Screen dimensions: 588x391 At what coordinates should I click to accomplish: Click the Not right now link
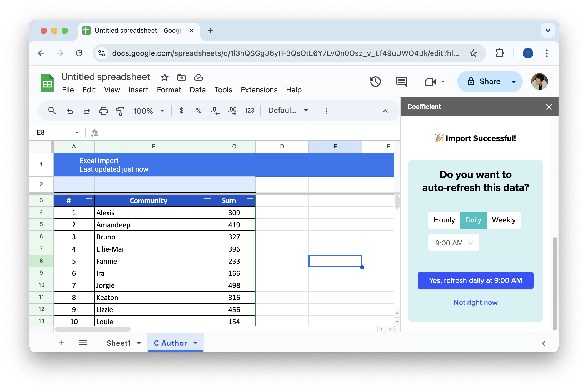point(475,303)
